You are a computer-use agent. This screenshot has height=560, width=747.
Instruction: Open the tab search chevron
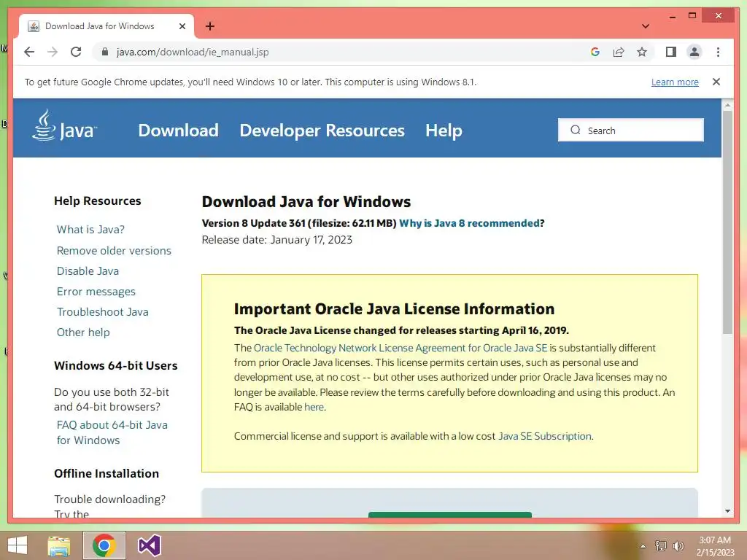tap(645, 26)
